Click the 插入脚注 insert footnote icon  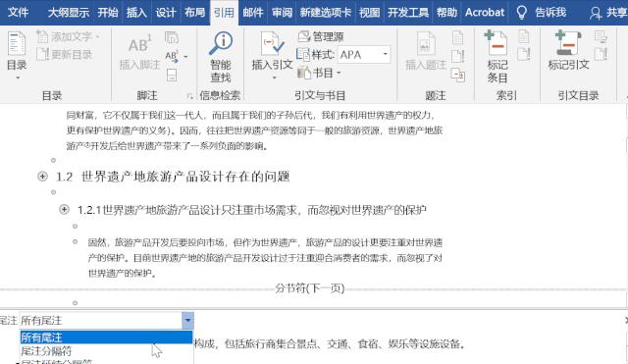click(x=139, y=43)
